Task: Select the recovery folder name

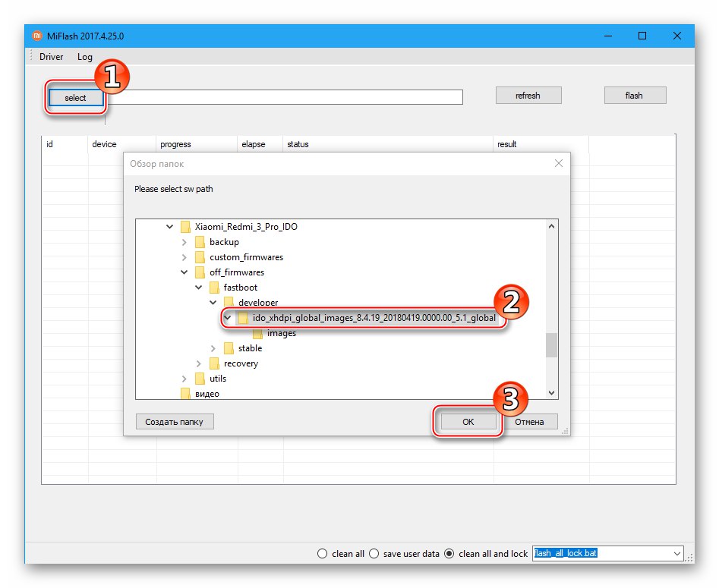Action: click(241, 363)
